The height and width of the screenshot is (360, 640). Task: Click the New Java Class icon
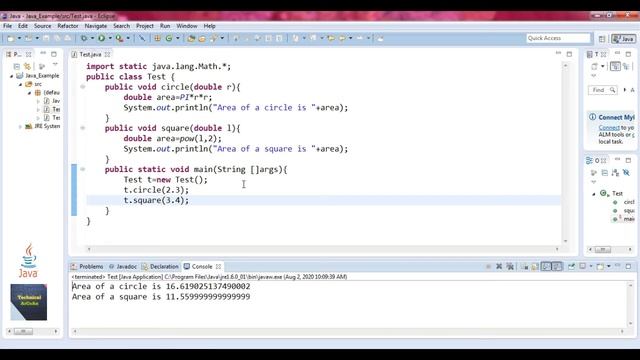coord(169,38)
